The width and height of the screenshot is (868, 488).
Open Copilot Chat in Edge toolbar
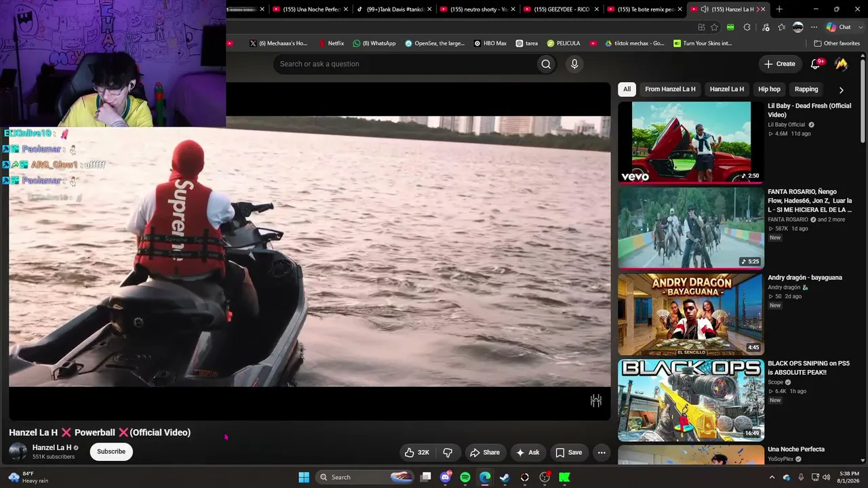pyautogui.click(x=839, y=27)
